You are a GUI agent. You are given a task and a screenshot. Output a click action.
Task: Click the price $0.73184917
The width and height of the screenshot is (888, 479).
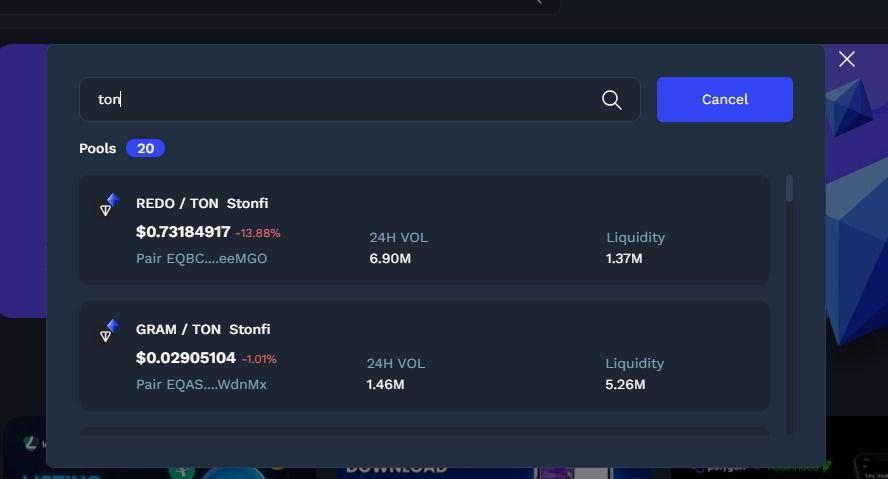[x=183, y=232]
